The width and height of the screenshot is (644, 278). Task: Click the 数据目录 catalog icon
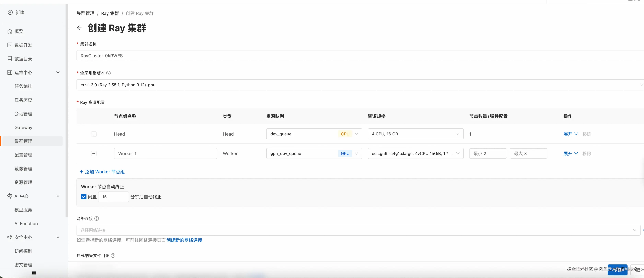point(10,59)
